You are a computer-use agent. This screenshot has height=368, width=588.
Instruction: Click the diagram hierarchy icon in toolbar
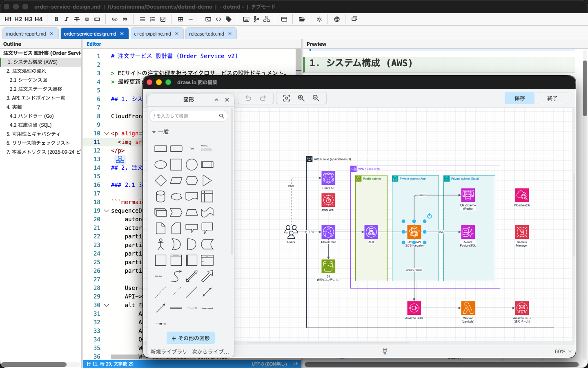pyautogui.click(x=267, y=19)
